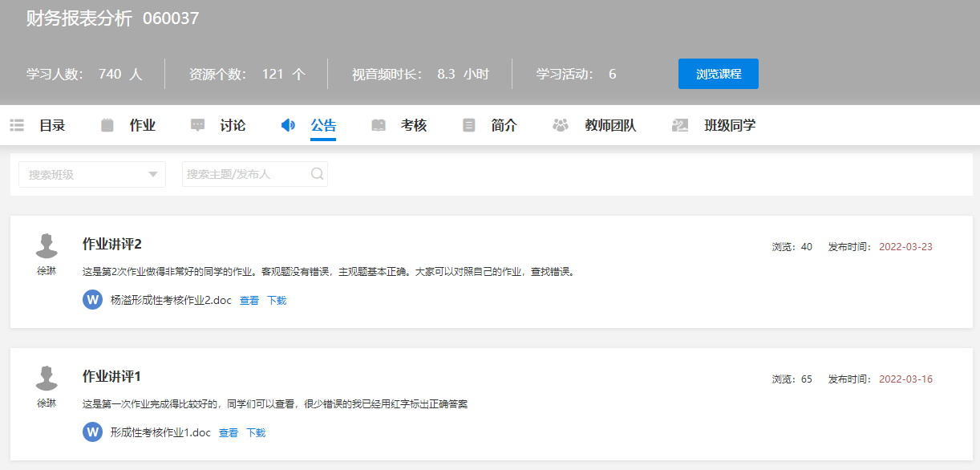Screen dimensions: 980x470
Task: Click 徐琳 avatar in 作业讲评2 post
Action: pyautogui.click(x=47, y=246)
